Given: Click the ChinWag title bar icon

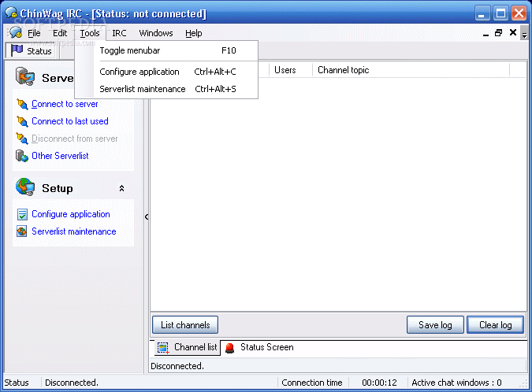Looking at the screenshot, I should pos(11,13).
